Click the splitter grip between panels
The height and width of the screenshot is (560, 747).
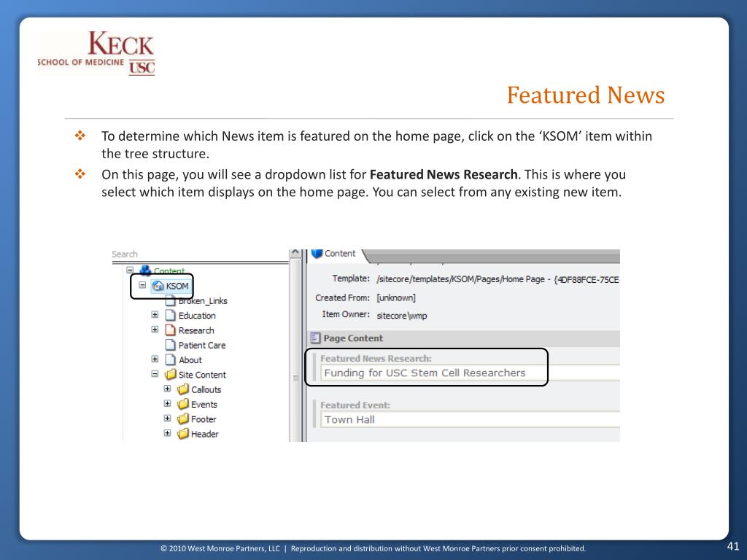[x=295, y=377]
